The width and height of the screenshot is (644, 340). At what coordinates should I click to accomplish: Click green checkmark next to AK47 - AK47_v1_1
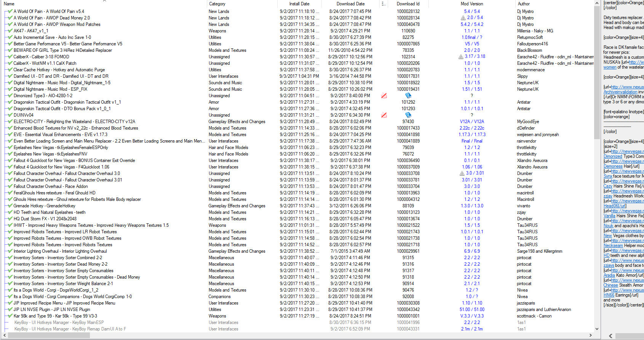(x=10, y=31)
